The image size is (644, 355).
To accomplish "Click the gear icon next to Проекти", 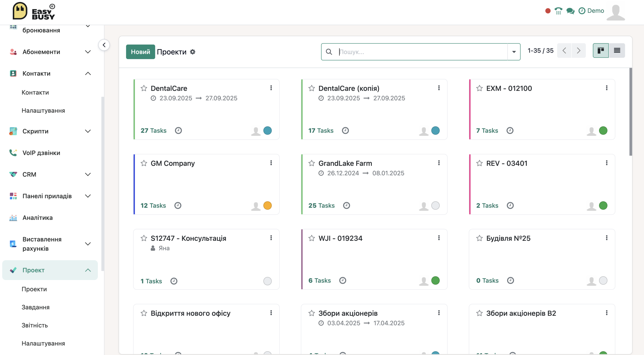I will 193,52.
